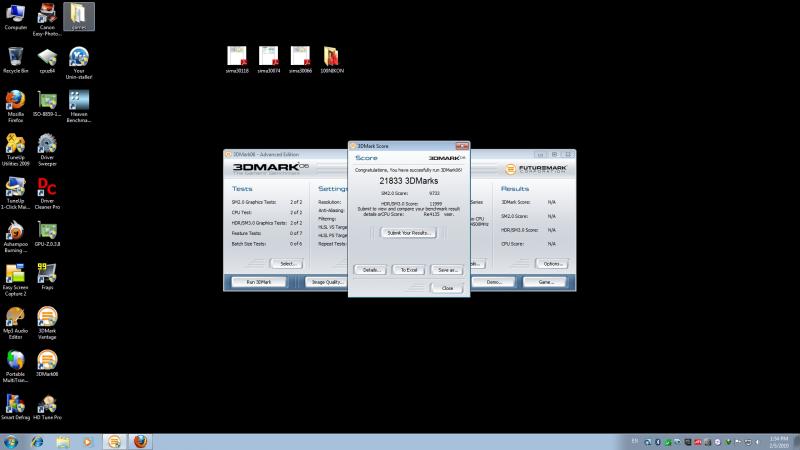Screen dimensions: 800x450
Task: Click Submit Your Results button
Action: pyautogui.click(x=409, y=233)
